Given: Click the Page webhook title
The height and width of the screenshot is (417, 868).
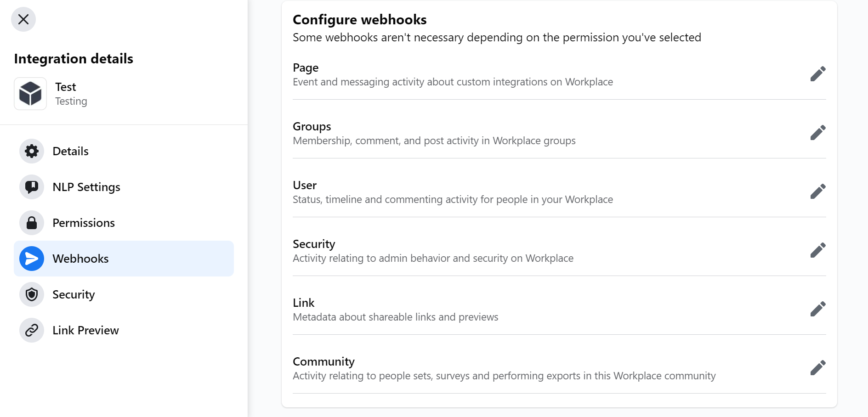Looking at the screenshot, I should click(x=306, y=68).
